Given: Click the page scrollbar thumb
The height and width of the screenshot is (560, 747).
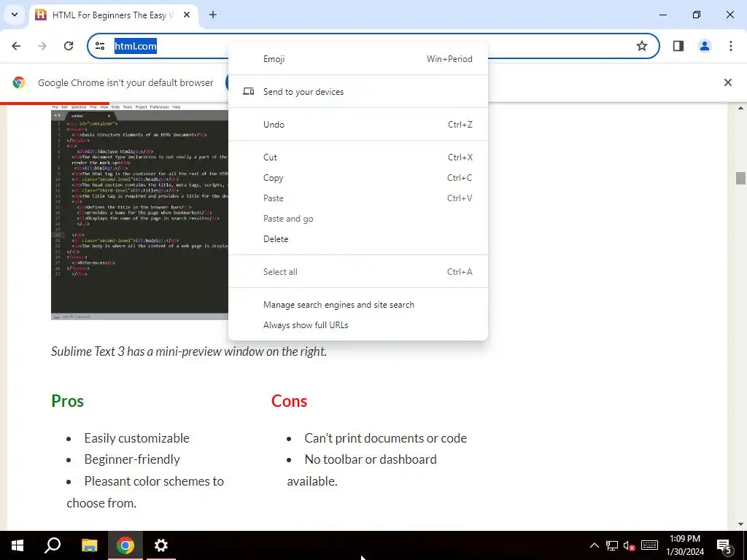Looking at the screenshot, I should click(740, 178).
